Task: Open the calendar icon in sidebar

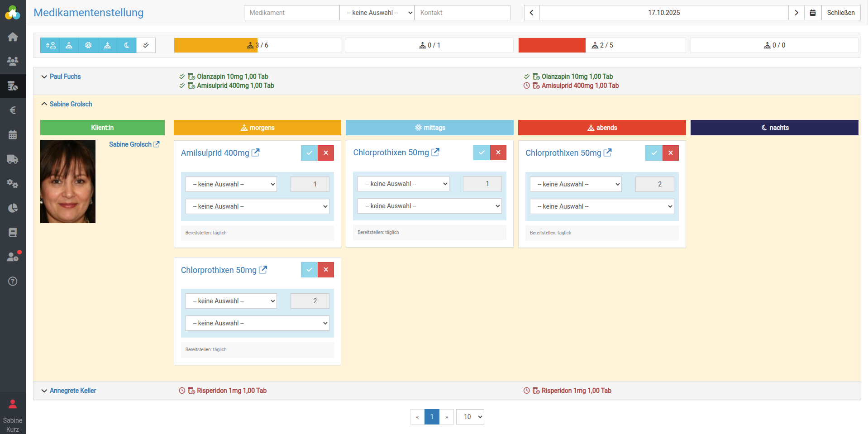Action: click(x=13, y=135)
